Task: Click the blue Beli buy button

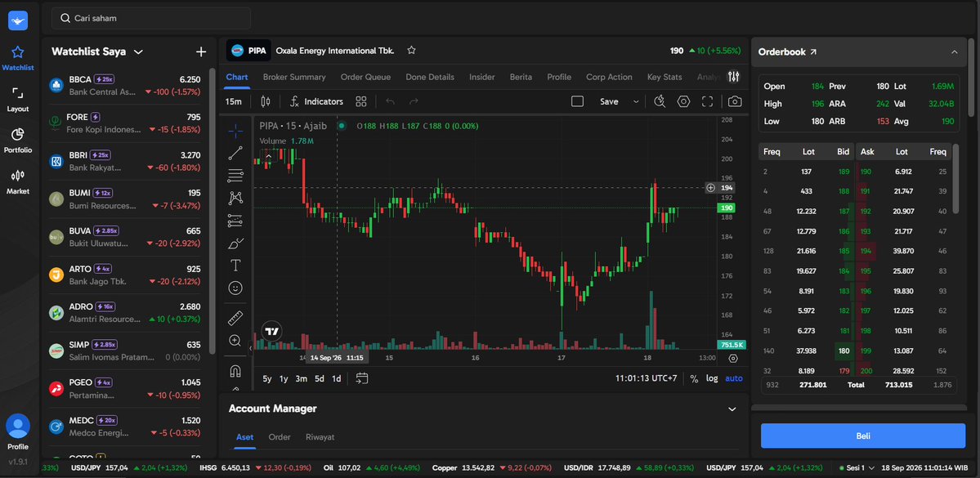Action: (x=862, y=436)
